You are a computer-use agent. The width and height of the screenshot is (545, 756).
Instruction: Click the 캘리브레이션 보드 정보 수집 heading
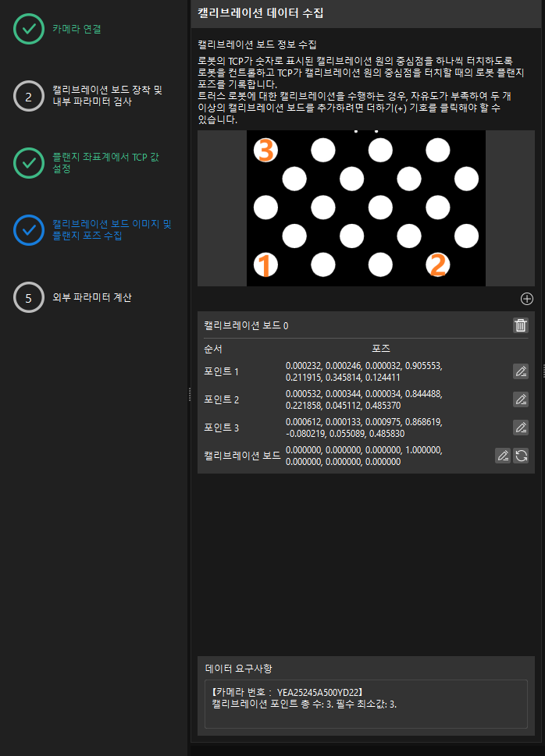point(257,44)
